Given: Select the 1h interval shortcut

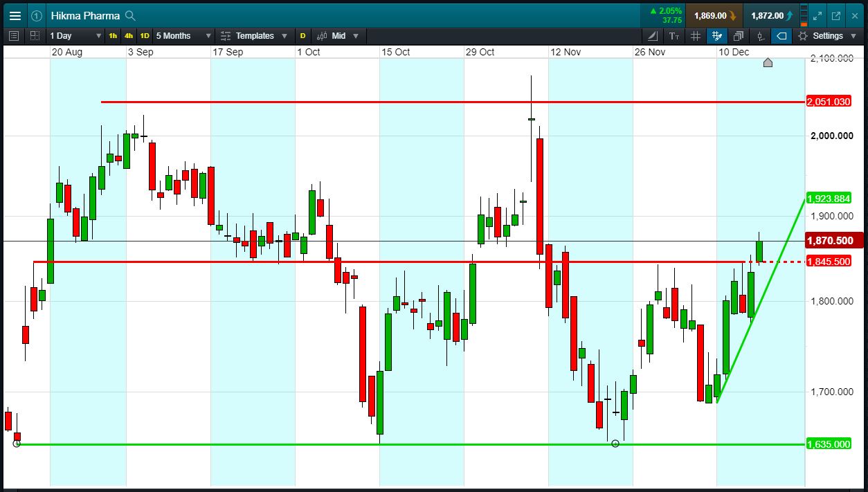Looking at the screenshot, I should (113, 36).
